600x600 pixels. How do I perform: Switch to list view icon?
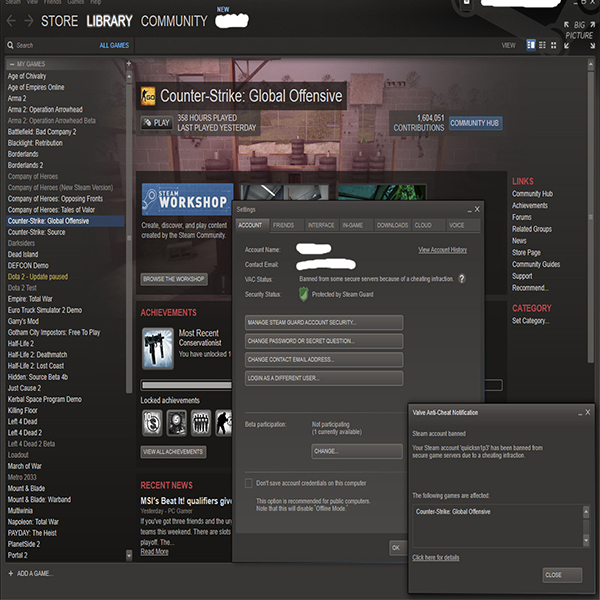[542, 45]
